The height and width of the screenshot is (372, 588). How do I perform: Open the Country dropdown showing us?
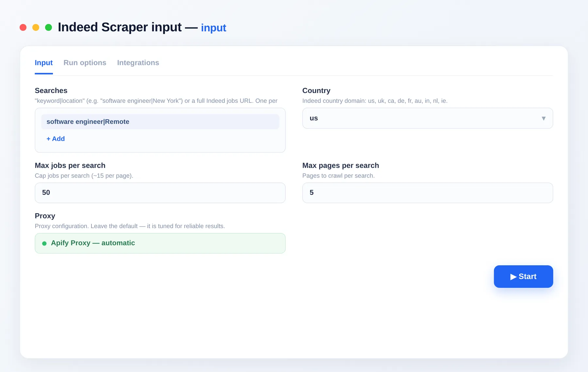428,118
